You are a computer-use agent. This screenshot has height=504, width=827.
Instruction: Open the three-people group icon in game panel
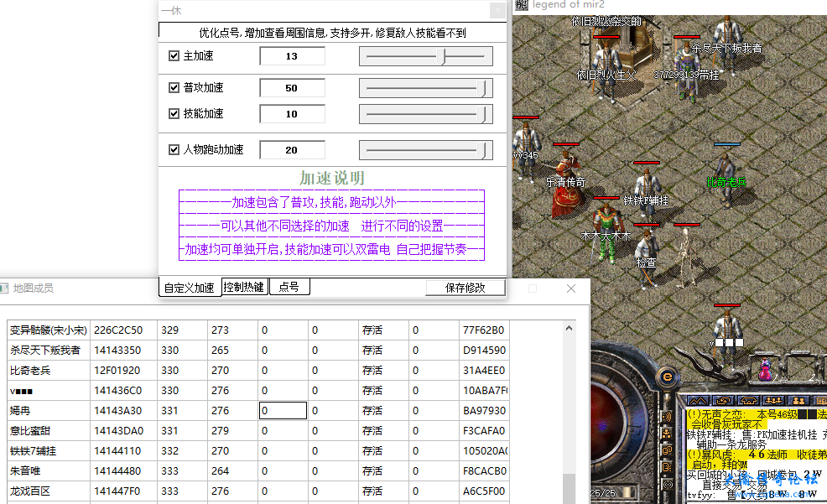tap(773, 401)
